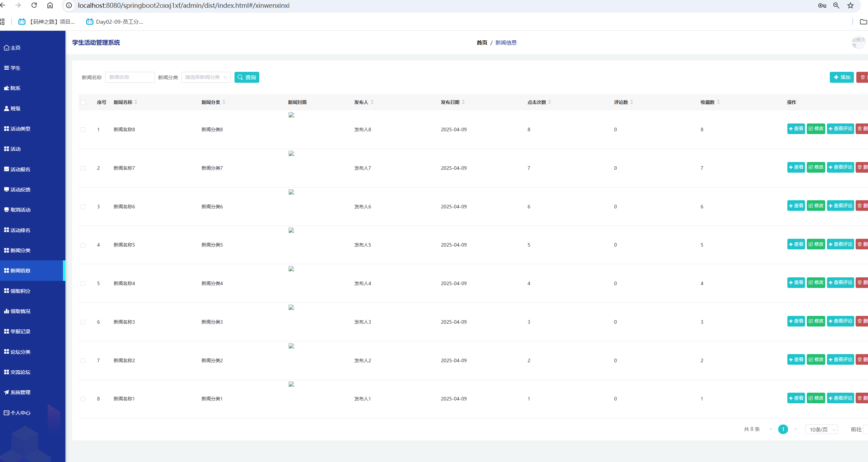The height and width of the screenshot is (462, 868).
Task: Check the checkbox for row 新闻名称8
Action: click(x=83, y=130)
